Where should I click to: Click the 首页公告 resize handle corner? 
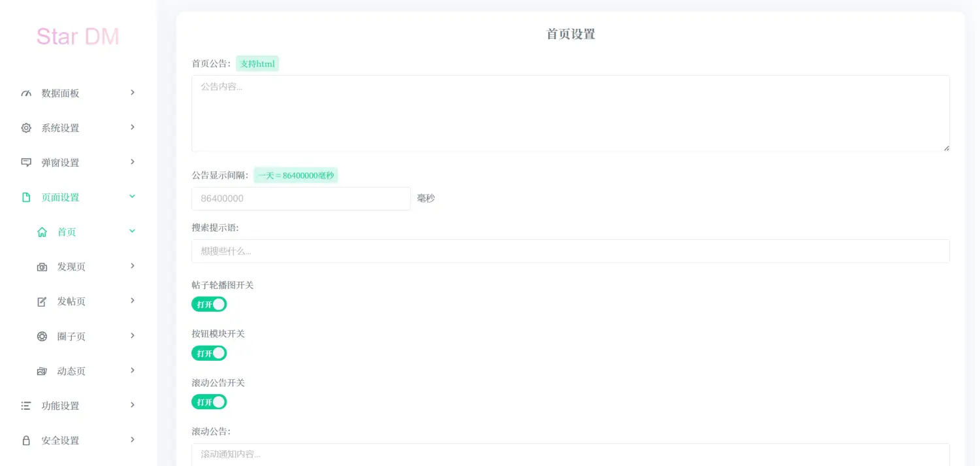click(946, 148)
